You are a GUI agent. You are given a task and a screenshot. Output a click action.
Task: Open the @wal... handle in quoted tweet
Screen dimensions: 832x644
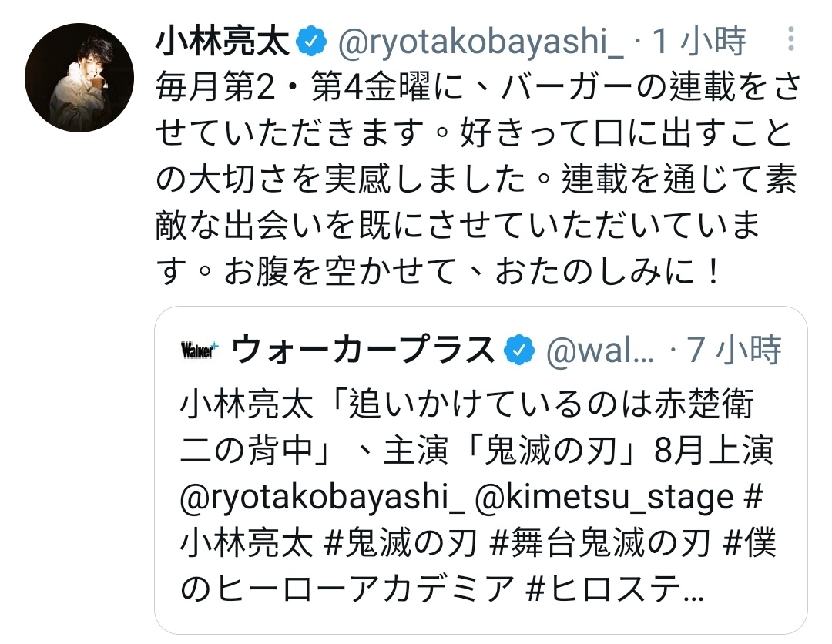click(x=599, y=350)
